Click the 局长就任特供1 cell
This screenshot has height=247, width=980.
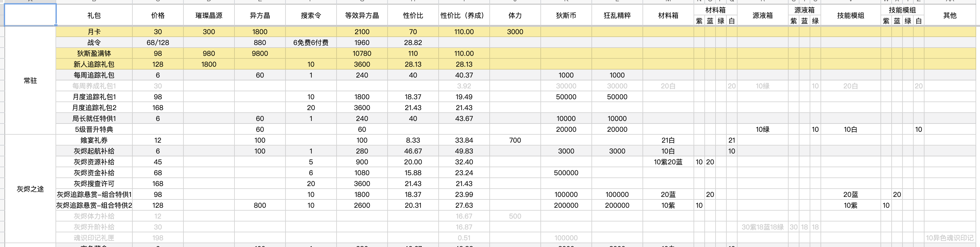pos(94,118)
